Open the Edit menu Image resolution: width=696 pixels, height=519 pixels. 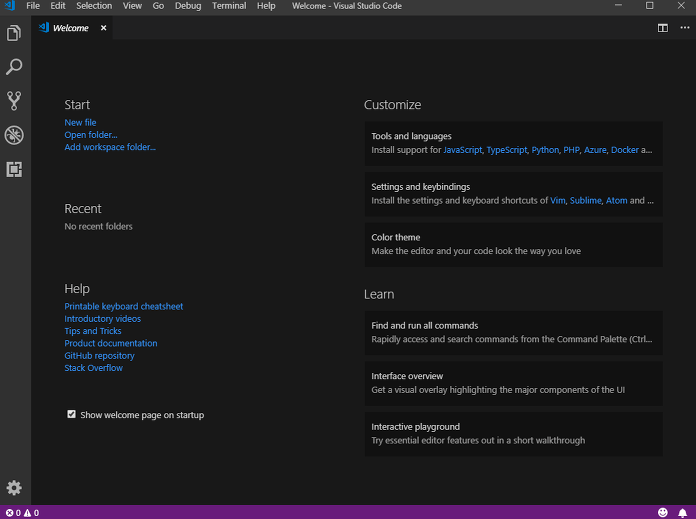pos(58,6)
